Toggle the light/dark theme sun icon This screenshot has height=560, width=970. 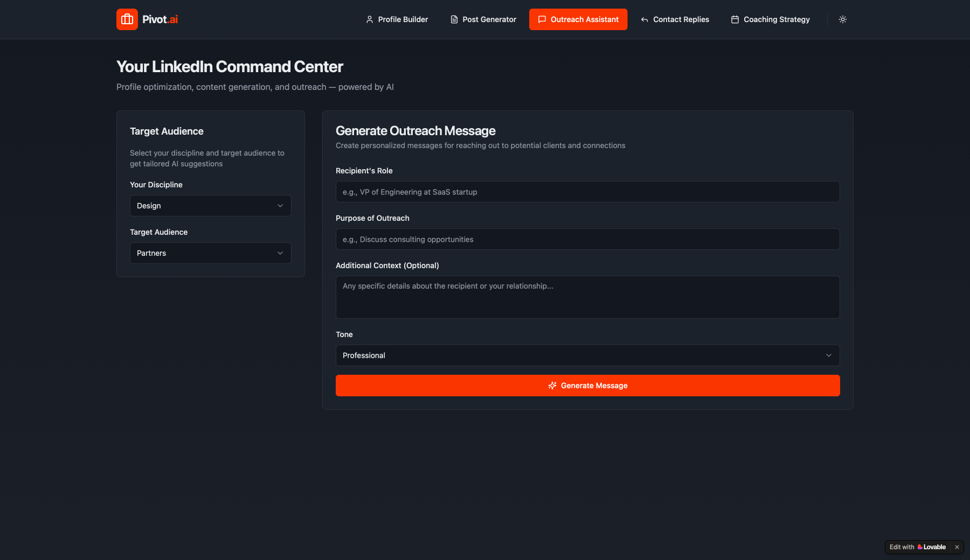843,19
